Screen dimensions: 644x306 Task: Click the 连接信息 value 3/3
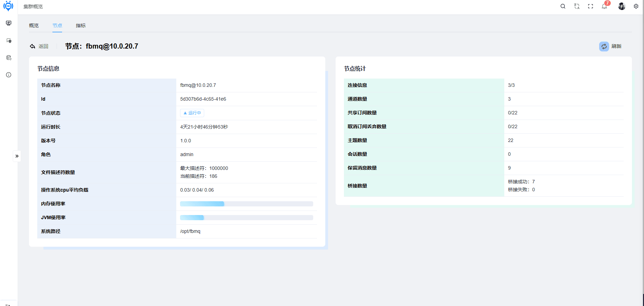coord(511,85)
